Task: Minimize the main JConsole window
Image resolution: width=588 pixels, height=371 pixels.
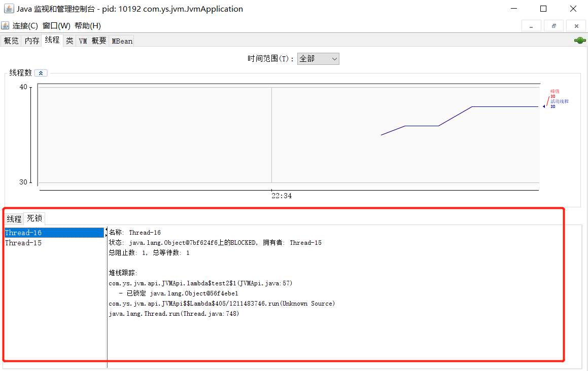Action: tap(514, 8)
